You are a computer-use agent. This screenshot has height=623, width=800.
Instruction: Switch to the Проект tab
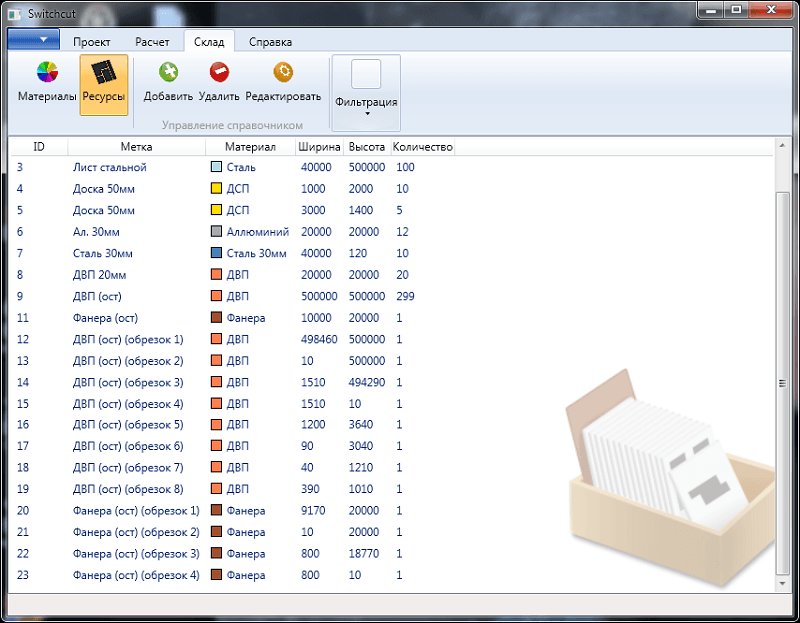[x=91, y=42]
